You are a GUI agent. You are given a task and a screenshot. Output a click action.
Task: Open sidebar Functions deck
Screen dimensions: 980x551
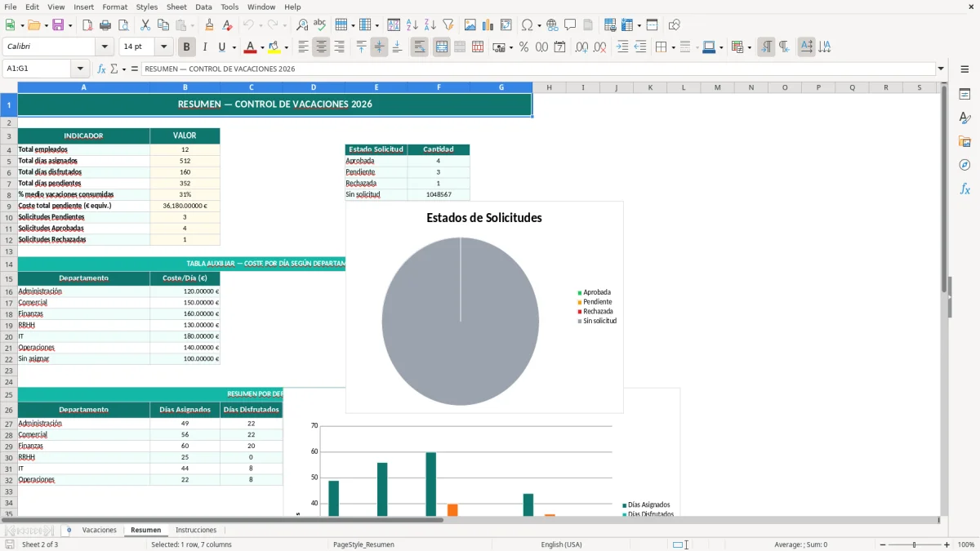pyautogui.click(x=964, y=189)
